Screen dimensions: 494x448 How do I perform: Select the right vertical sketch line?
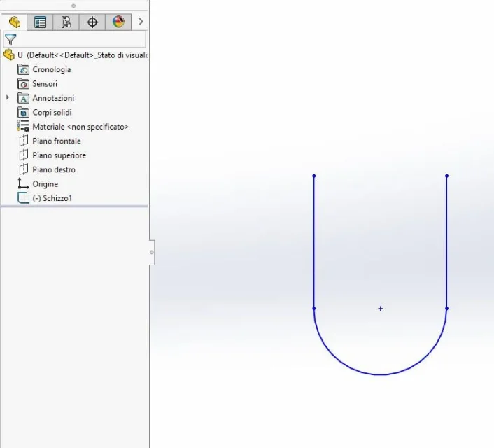pos(446,242)
